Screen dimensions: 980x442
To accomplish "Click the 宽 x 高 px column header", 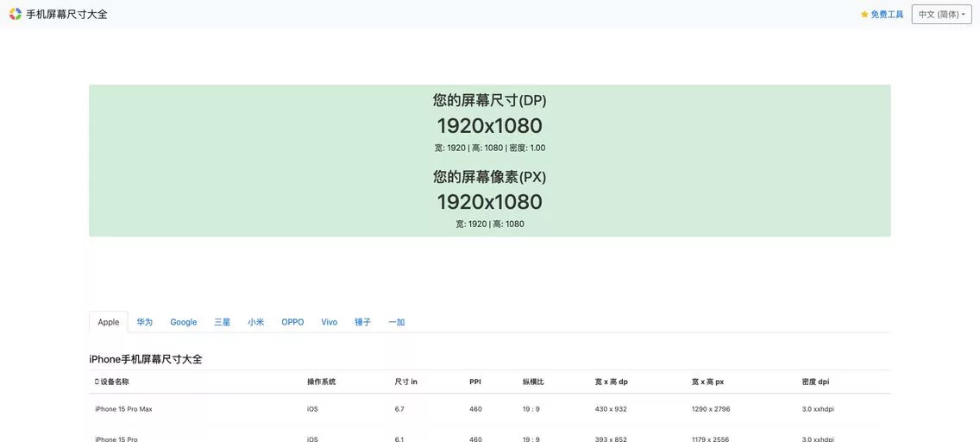I will (x=707, y=382).
